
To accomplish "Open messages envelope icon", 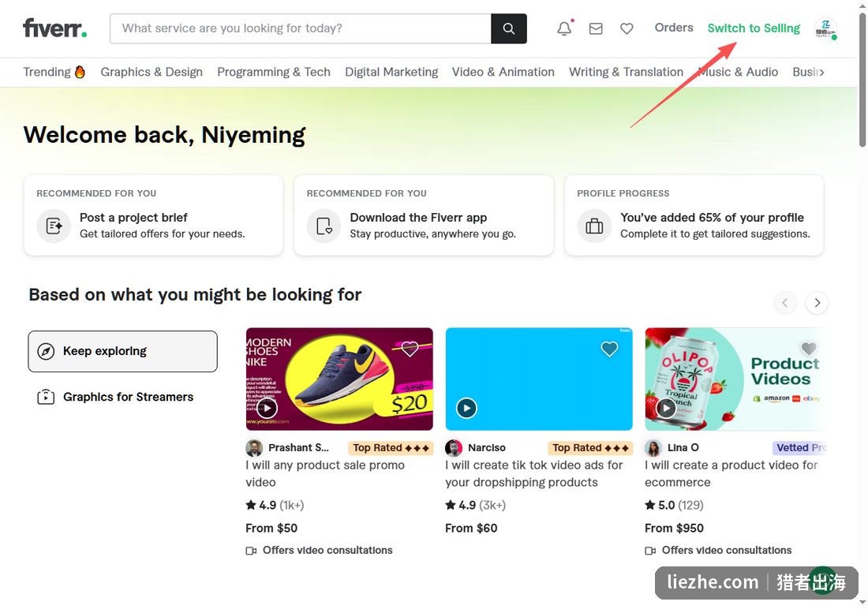I will [596, 28].
